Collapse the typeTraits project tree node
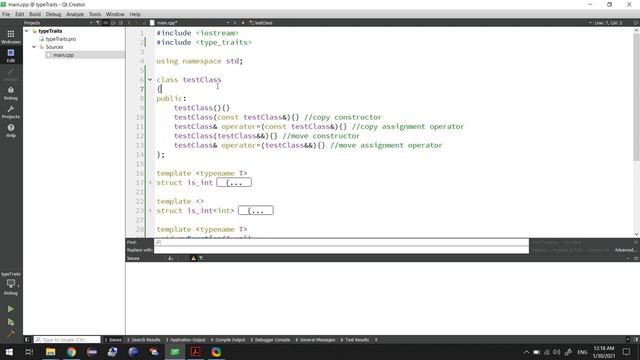The height and width of the screenshot is (360, 640). [27, 31]
